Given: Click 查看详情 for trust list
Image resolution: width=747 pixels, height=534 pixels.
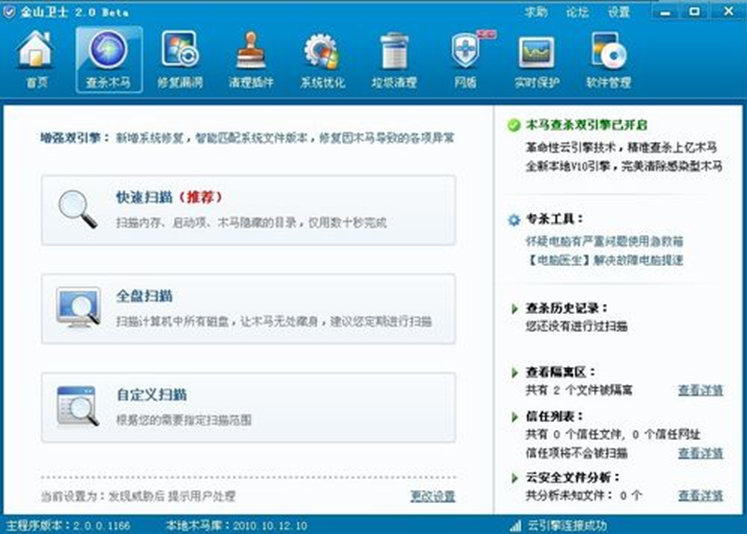Looking at the screenshot, I should point(700,453).
